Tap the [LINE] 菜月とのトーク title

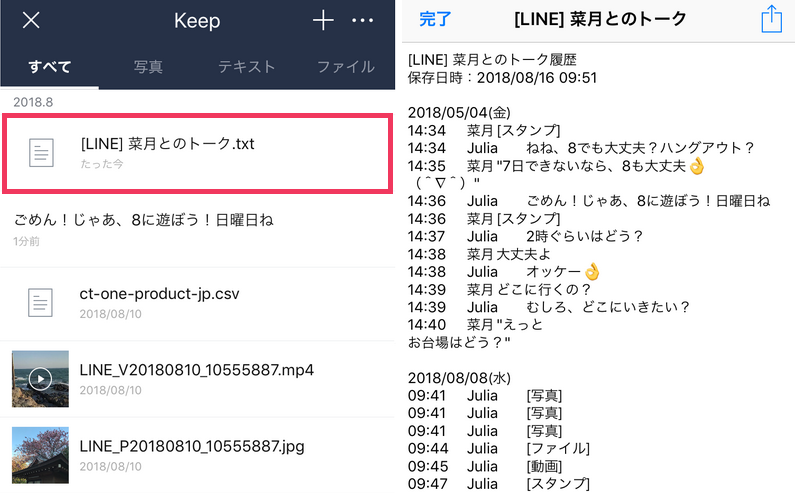pos(600,19)
